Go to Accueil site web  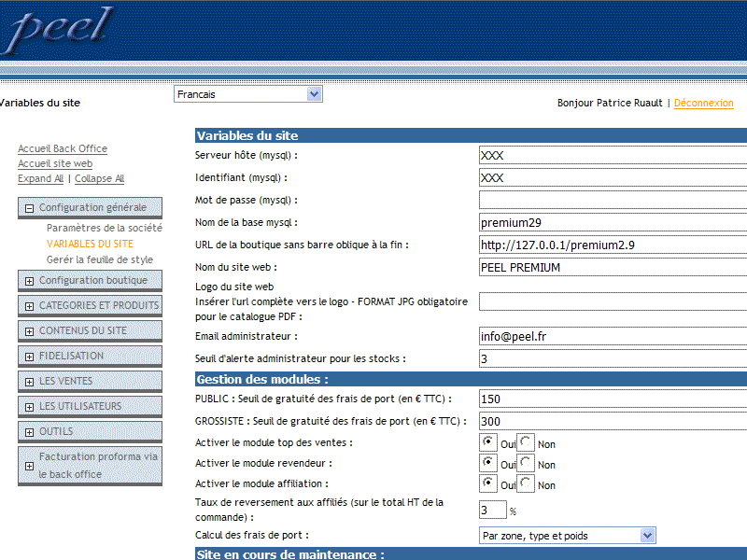tap(55, 164)
